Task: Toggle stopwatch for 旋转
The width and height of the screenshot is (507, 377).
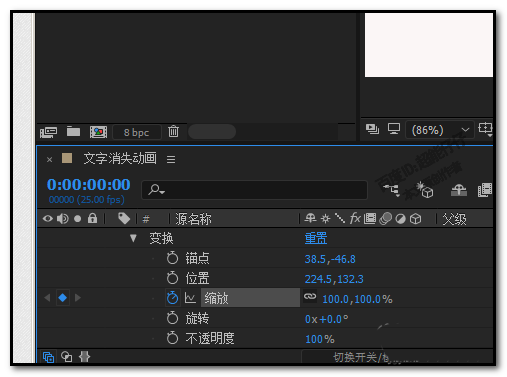Action: tap(172, 318)
